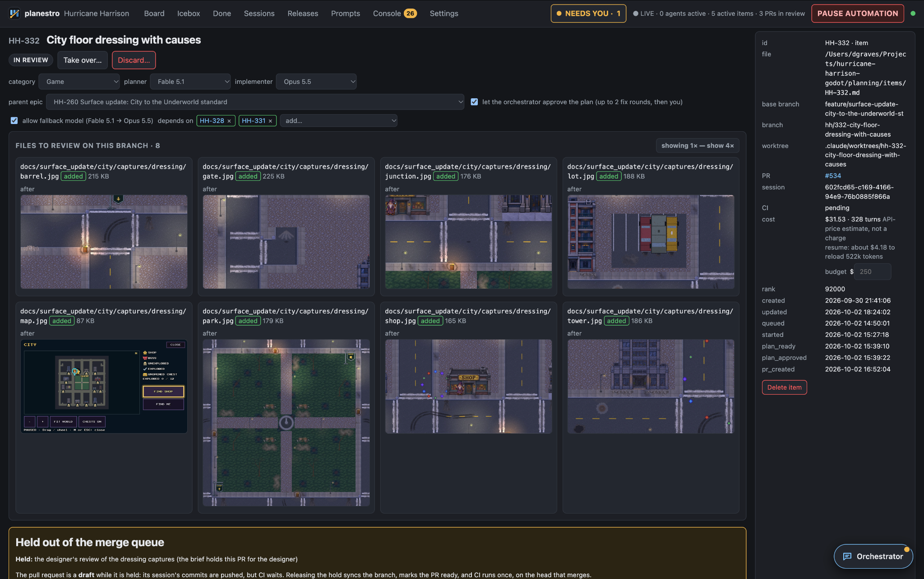Uncheck the allow fallback model checkbox
Image resolution: width=924 pixels, height=579 pixels.
pos(14,120)
